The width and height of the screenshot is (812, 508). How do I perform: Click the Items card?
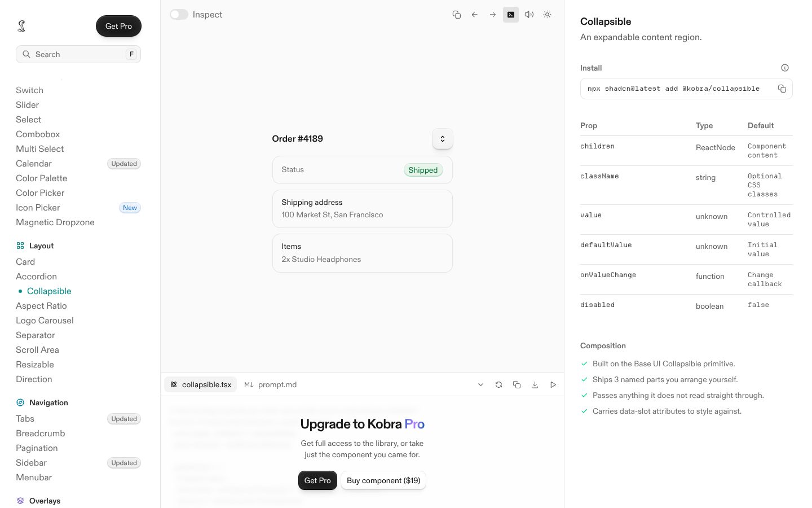(x=363, y=253)
